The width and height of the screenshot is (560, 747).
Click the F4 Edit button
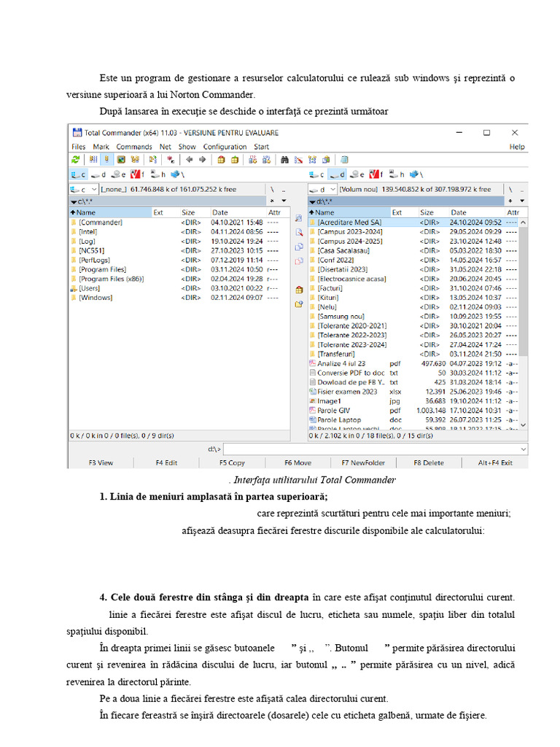click(167, 462)
